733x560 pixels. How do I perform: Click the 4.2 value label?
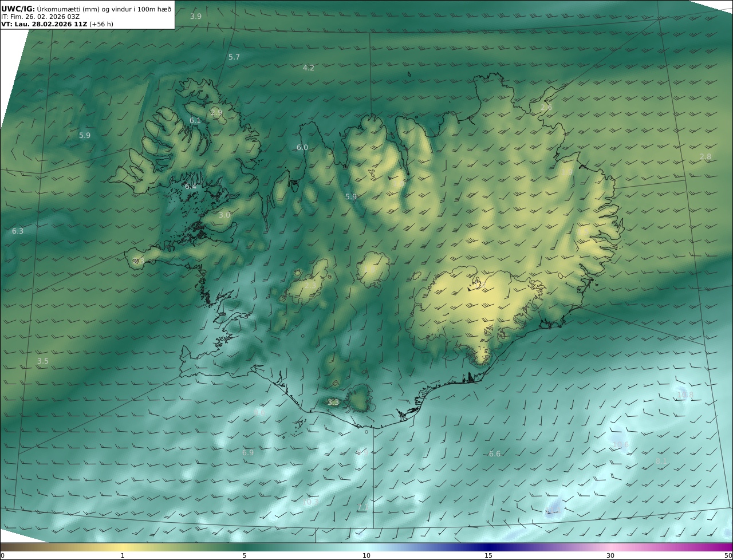point(309,68)
